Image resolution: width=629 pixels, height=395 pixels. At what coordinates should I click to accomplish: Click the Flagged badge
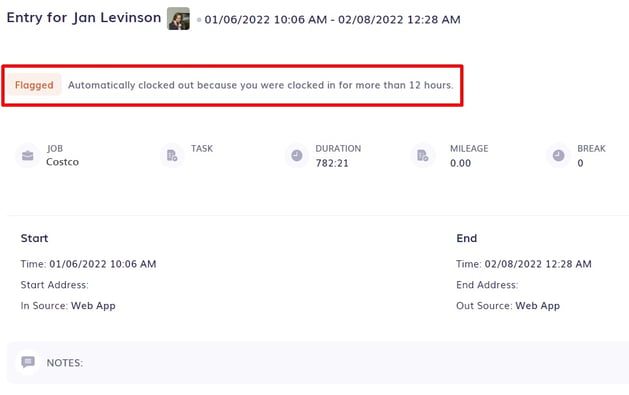pos(34,85)
